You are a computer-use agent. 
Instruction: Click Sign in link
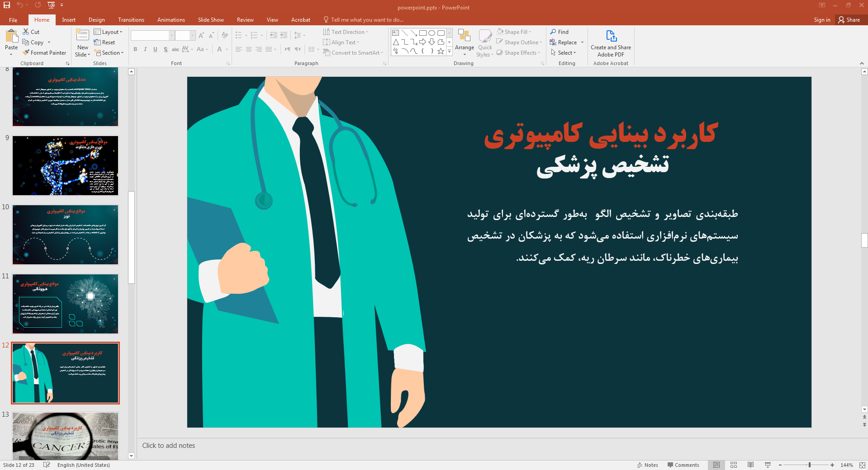(822, 19)
